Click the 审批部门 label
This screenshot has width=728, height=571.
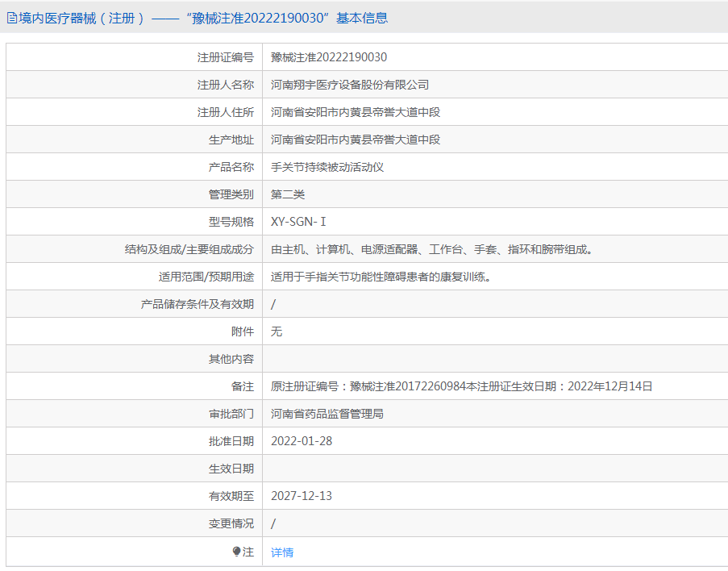coord(231,414)
